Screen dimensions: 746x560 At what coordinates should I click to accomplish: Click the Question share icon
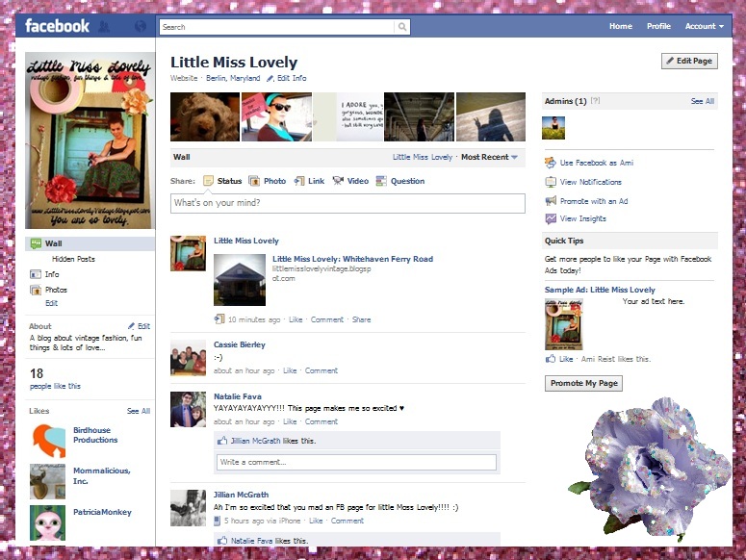[x=381, y=181]
